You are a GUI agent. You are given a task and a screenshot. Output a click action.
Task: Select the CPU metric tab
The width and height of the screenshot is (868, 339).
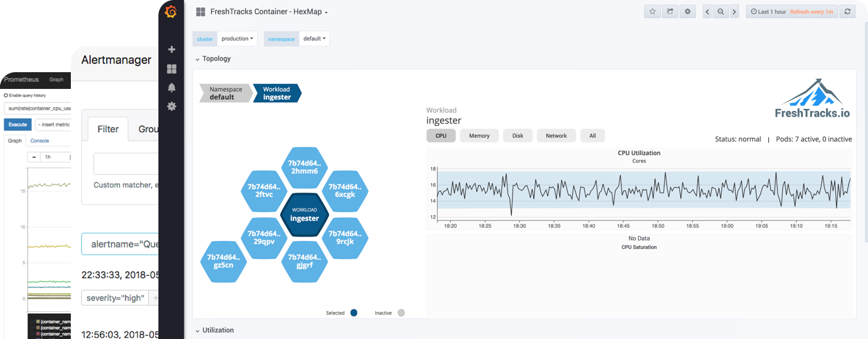pyautogui.click(x=440, y=135)
